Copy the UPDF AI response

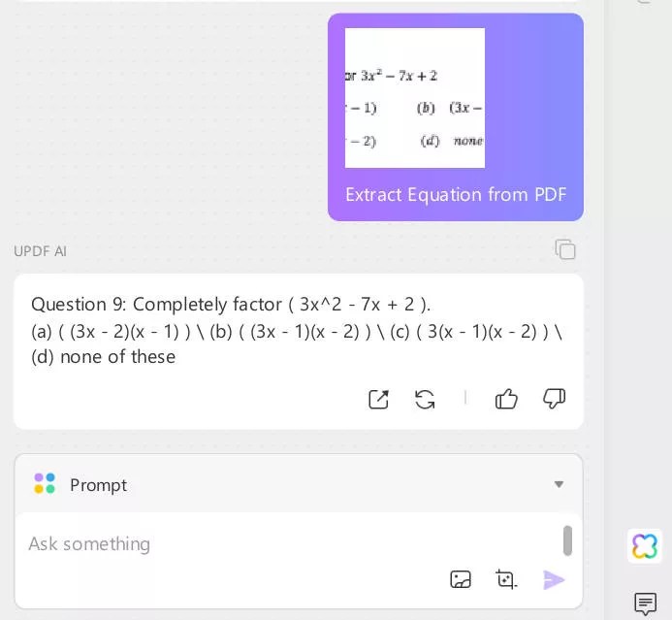point(565,249)
